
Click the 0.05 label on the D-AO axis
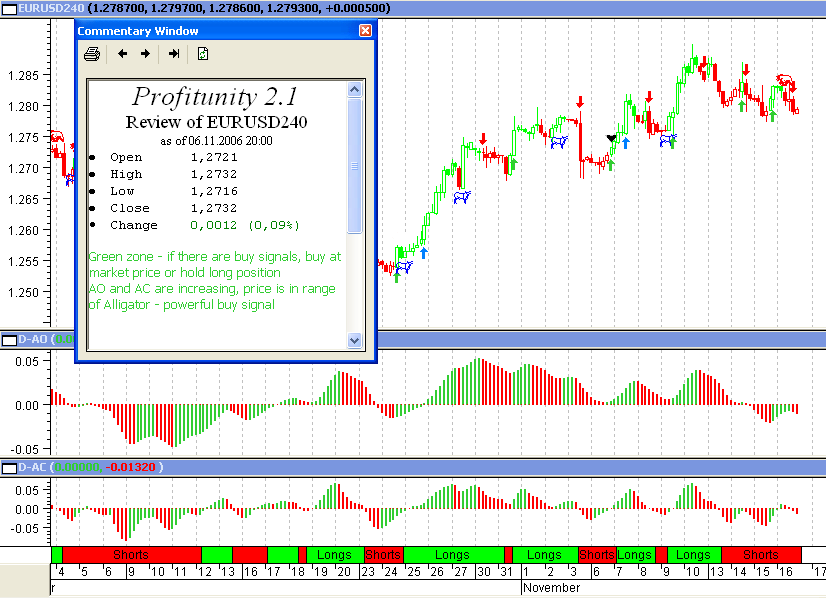[x=27, y=362]
